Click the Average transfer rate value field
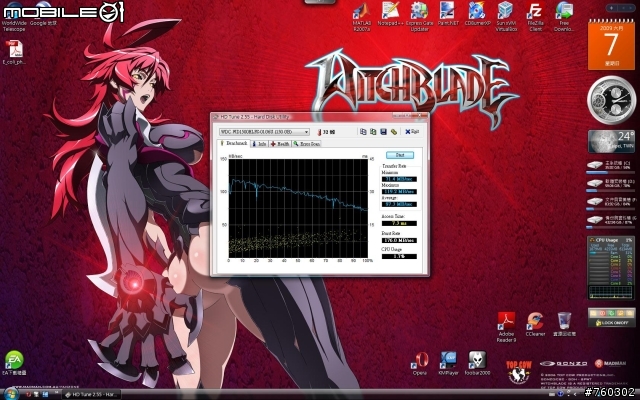 pos(399,204)
